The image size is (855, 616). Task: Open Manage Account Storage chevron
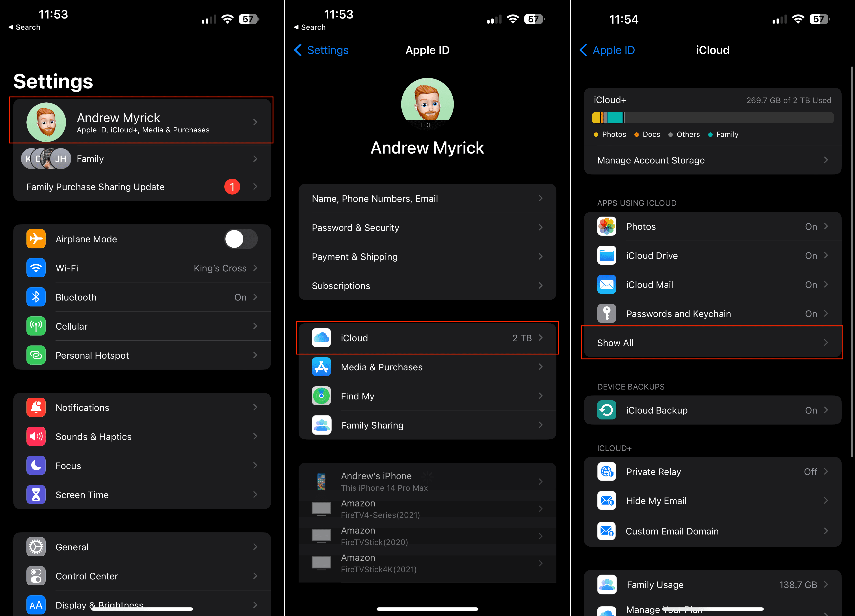tap(826, 160)
